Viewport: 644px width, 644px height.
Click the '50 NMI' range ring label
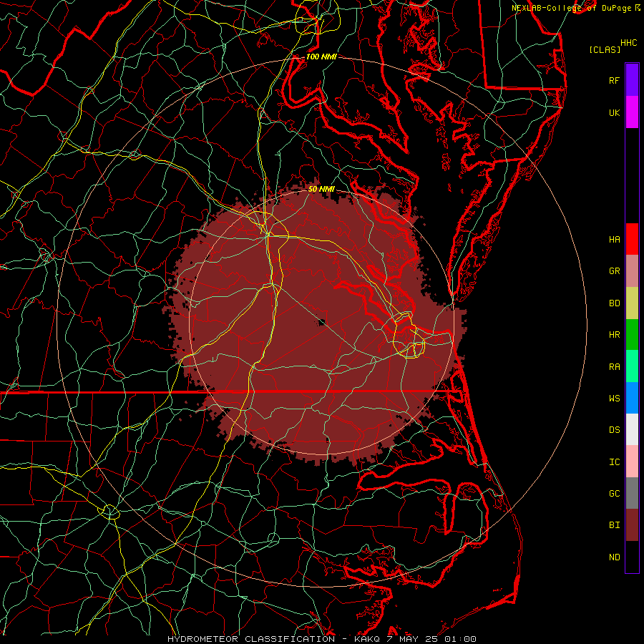click(x=321, y=189)
